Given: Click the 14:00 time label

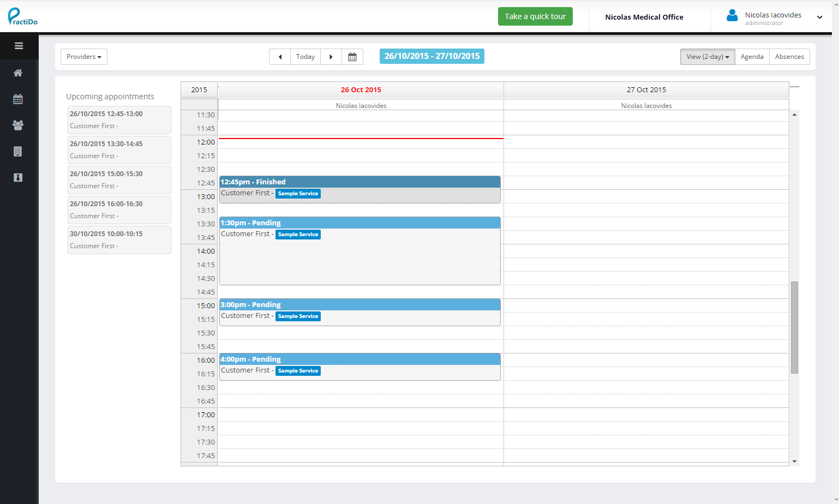Looking at the screenshot, I should pyautogui.click(x=206, y=251).
